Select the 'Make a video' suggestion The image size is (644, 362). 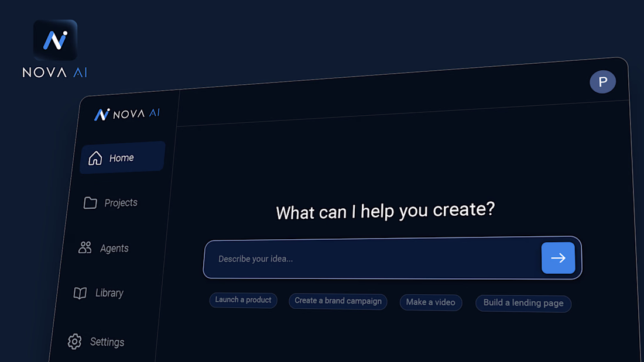[x=431, y=302]
